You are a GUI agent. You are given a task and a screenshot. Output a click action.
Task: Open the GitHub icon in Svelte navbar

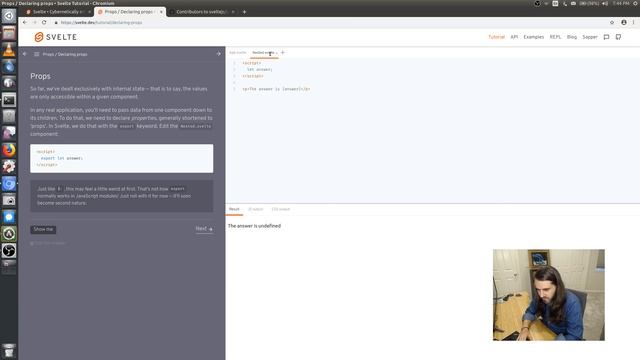[618, 37]
